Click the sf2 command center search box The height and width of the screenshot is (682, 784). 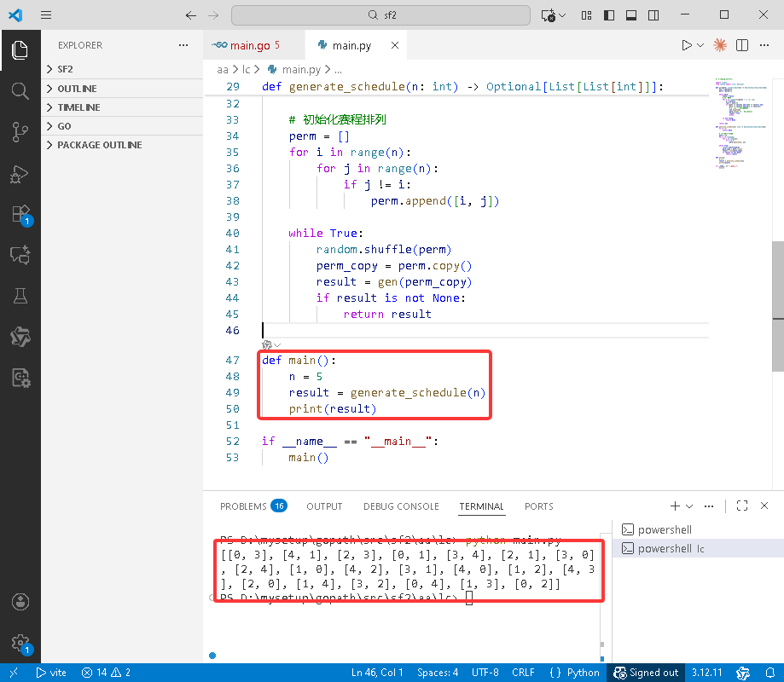(380, 15)
